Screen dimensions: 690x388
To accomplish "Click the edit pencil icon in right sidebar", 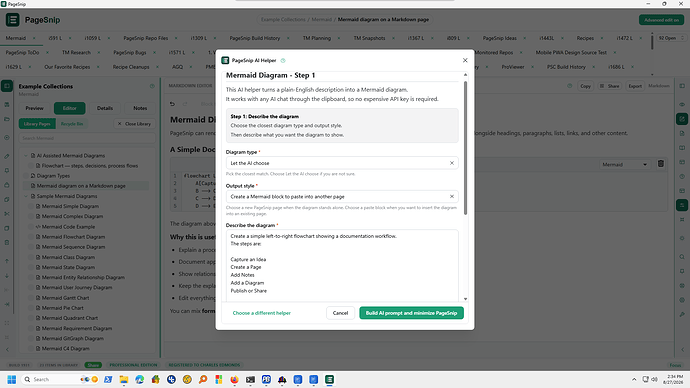I will [x=682, y=119].
